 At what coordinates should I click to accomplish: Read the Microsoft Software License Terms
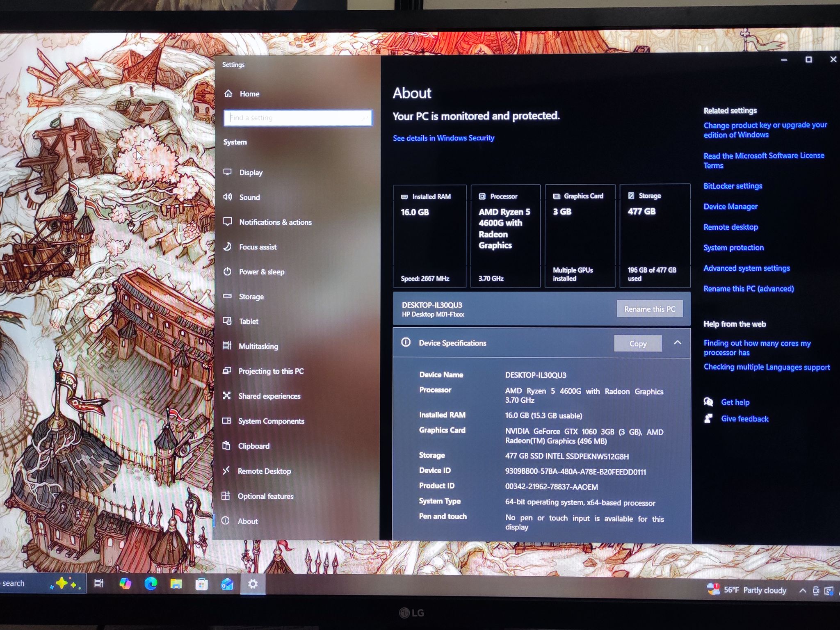pos(764,160)
